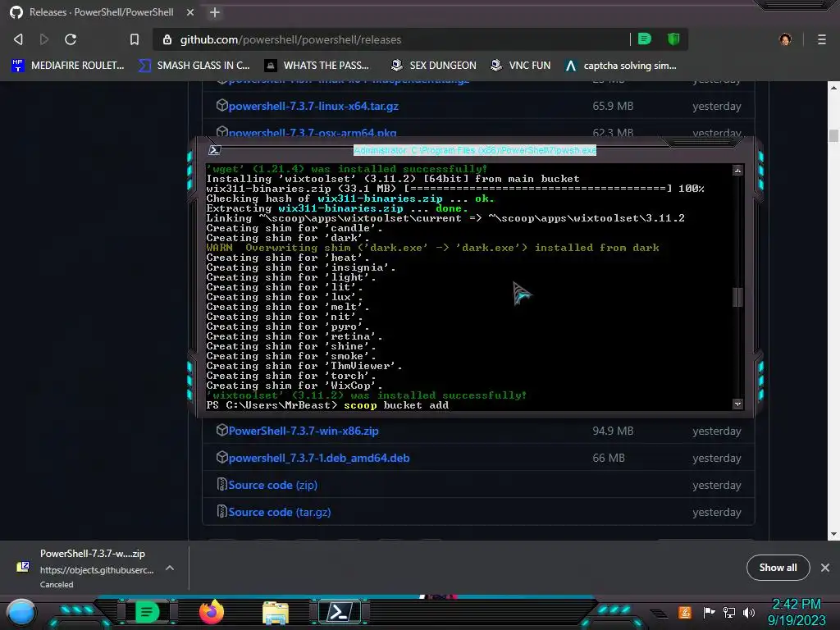
Task: Click package icon beside PowerShell-7.3.7-win-x86.zip
Action: [x=221, y=430]
